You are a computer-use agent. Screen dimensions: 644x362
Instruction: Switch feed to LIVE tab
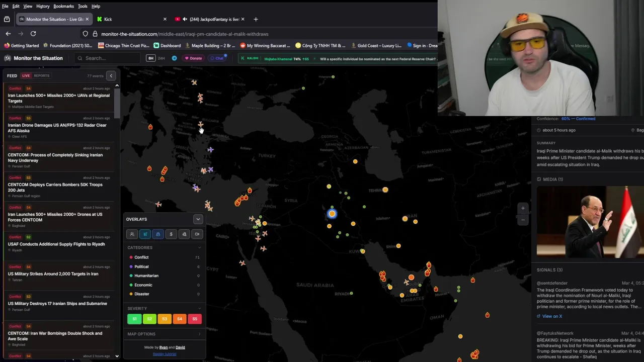point(26,76)
